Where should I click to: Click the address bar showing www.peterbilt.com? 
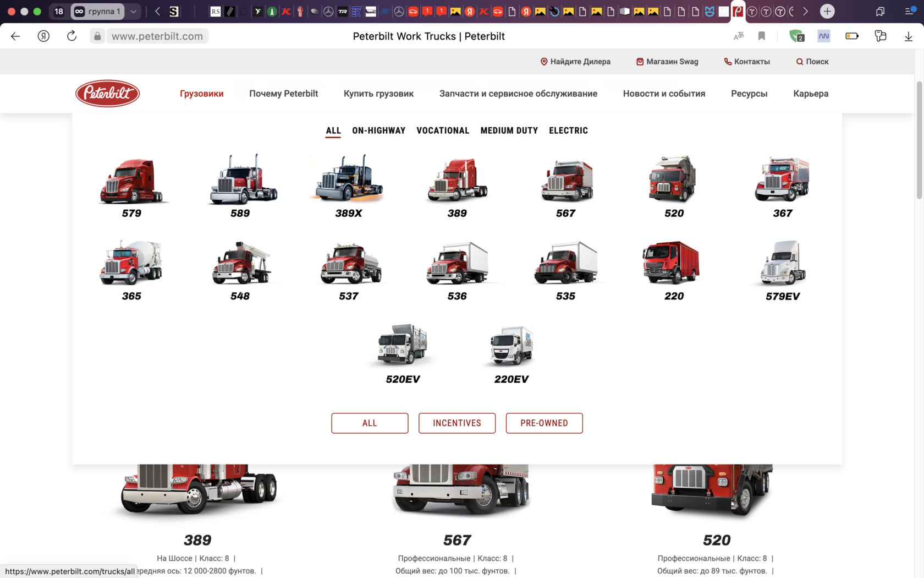tap(157, 36)
